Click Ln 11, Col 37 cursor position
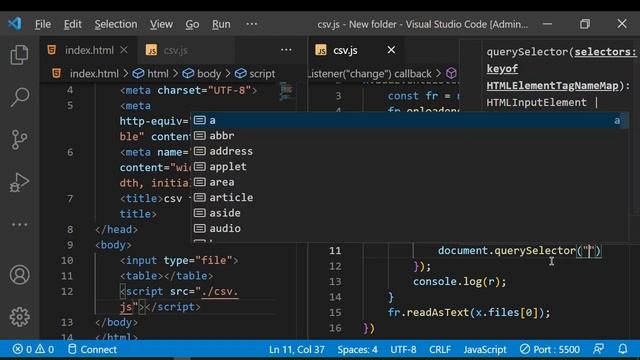Image resolution: width=640 pixels, height=360 pixels. tap(297, 349)
